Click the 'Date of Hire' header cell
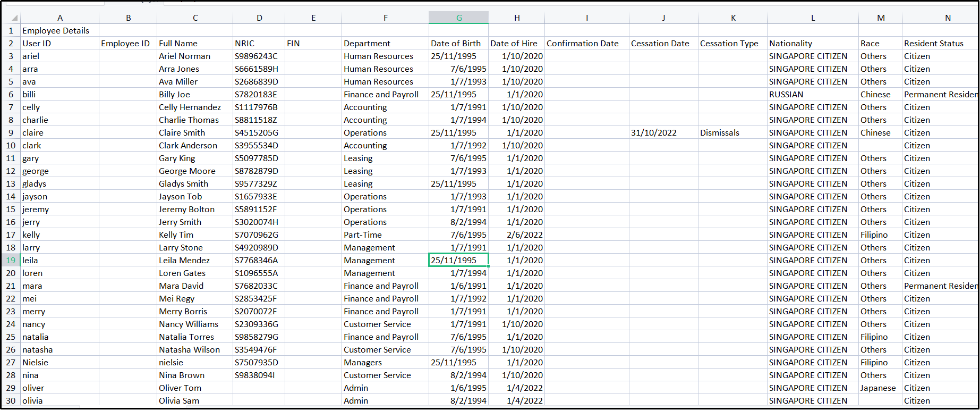 (x=517, y=43)
